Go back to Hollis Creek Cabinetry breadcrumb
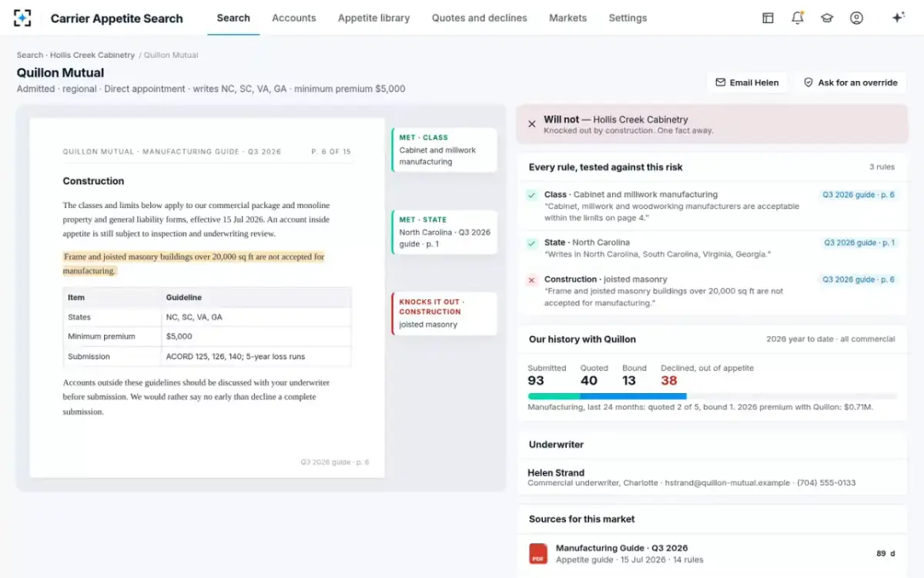Viewport: 924px width, 578px height. coord(92,55)
